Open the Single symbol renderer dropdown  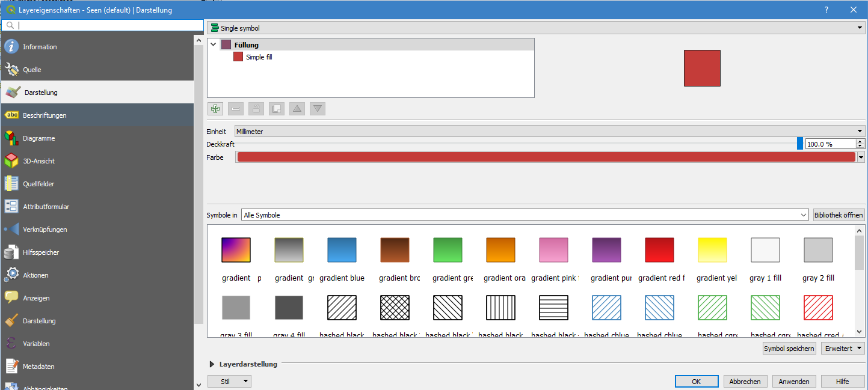coord(535,28)
